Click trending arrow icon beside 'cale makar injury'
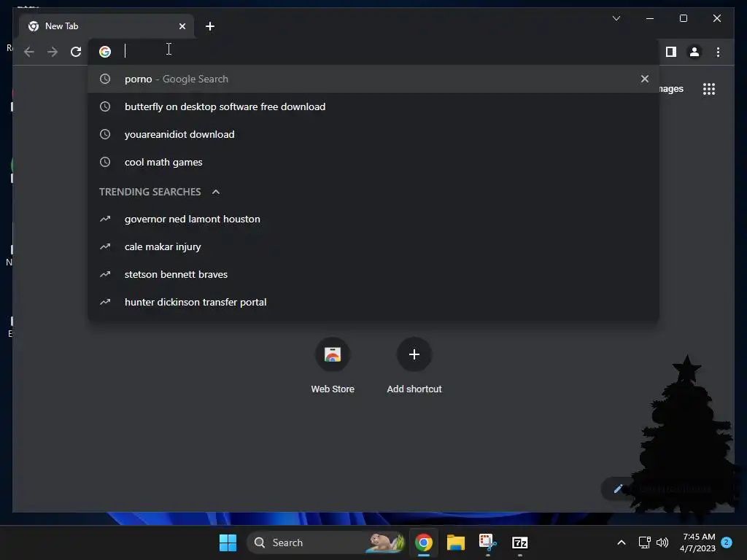Image resolution: width=747 pixels, height=560 pixels. pos(105,246)
